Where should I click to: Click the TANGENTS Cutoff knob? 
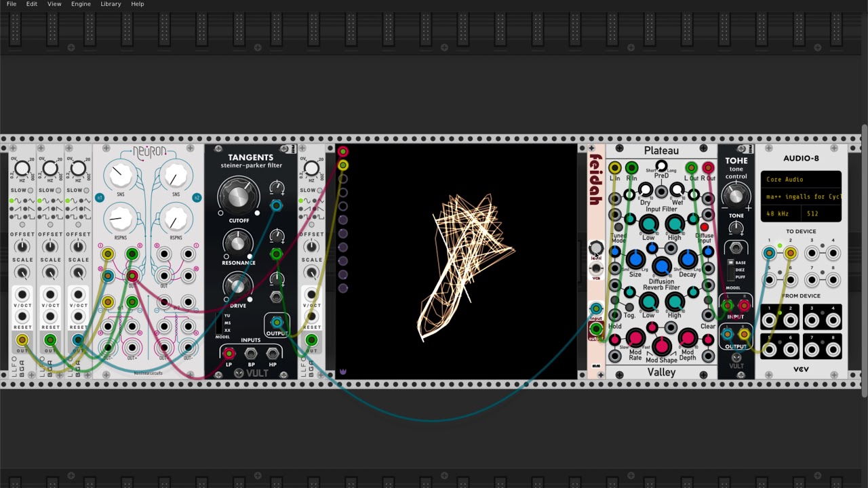238,196
